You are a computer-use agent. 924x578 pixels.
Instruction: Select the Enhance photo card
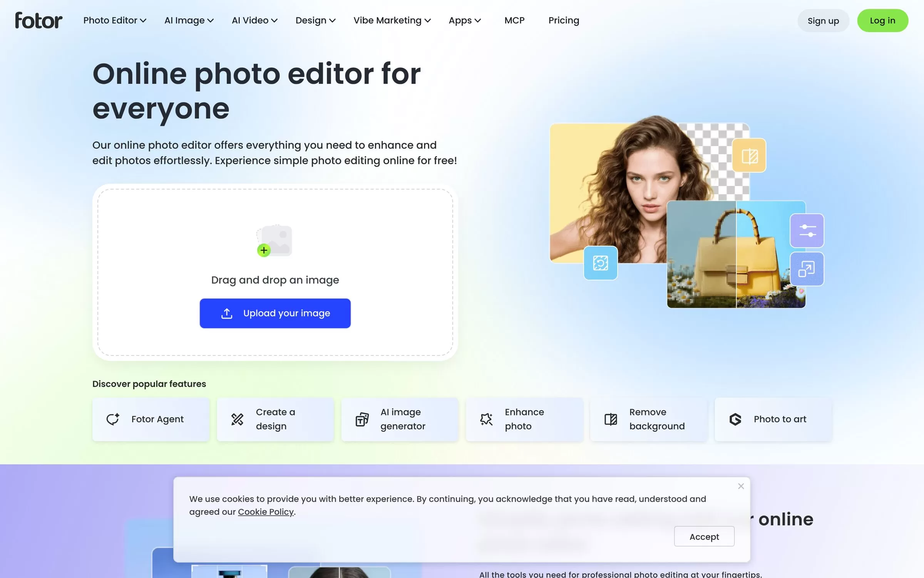coord(524,419)
